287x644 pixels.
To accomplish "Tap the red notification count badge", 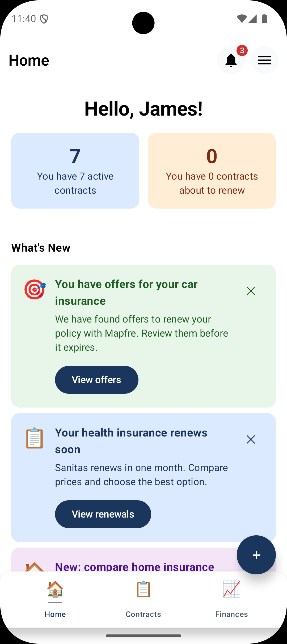I will 242,50.
